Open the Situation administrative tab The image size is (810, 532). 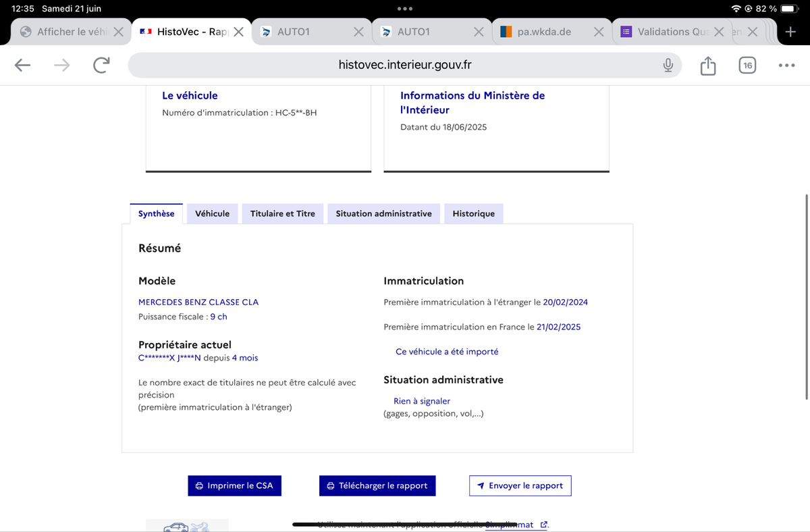(383, 213)
